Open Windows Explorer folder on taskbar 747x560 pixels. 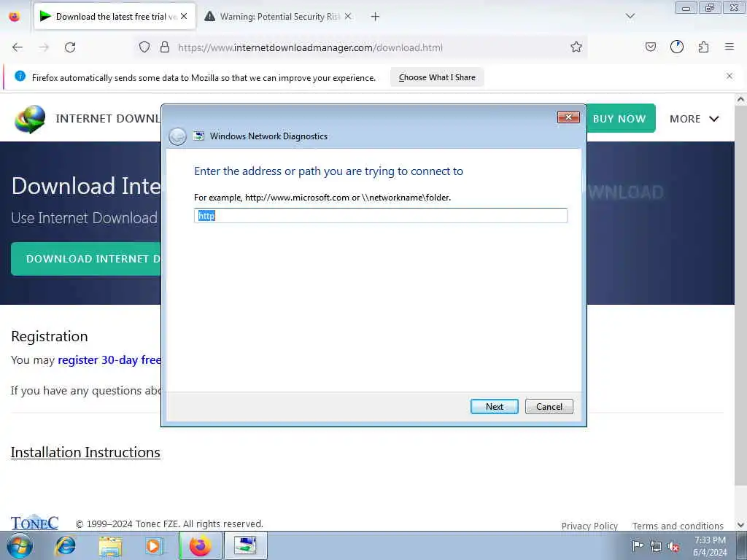[x=111, y=545]
